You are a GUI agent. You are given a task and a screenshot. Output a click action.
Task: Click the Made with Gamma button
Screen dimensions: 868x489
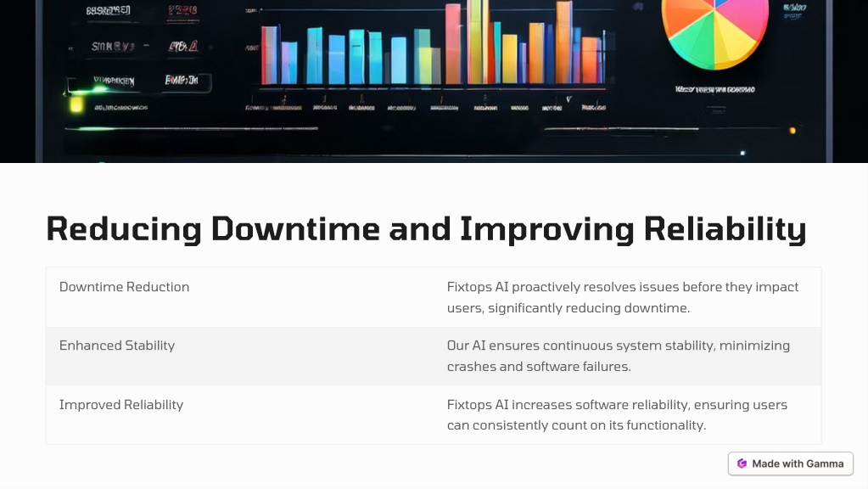(791, 464)
